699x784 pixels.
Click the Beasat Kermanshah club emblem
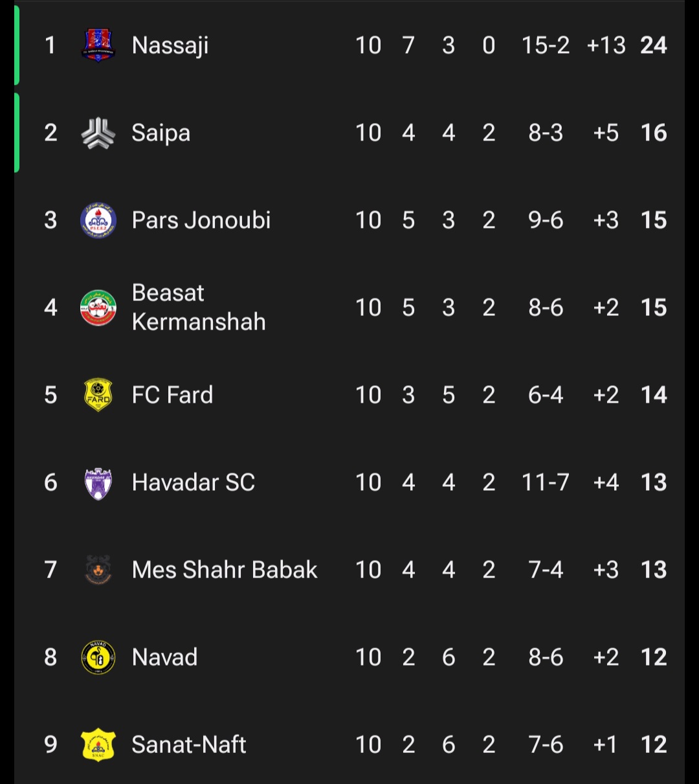pos(98,308)
